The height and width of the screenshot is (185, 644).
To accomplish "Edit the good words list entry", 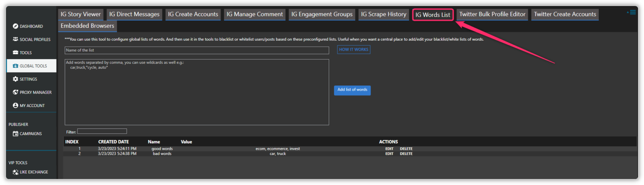I will pos(389,149).
